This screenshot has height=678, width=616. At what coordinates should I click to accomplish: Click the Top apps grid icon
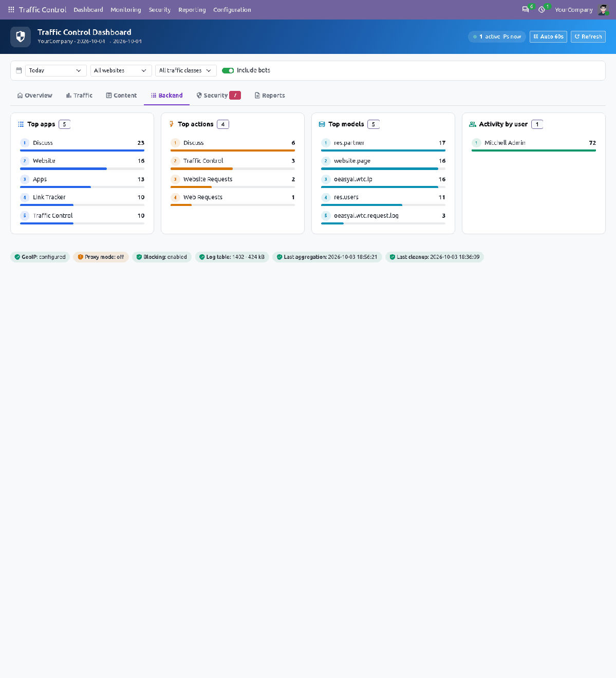[21, 124]
